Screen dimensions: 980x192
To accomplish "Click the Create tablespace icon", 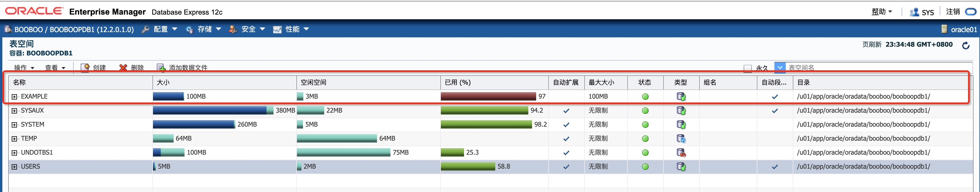I will coord(85,67).
